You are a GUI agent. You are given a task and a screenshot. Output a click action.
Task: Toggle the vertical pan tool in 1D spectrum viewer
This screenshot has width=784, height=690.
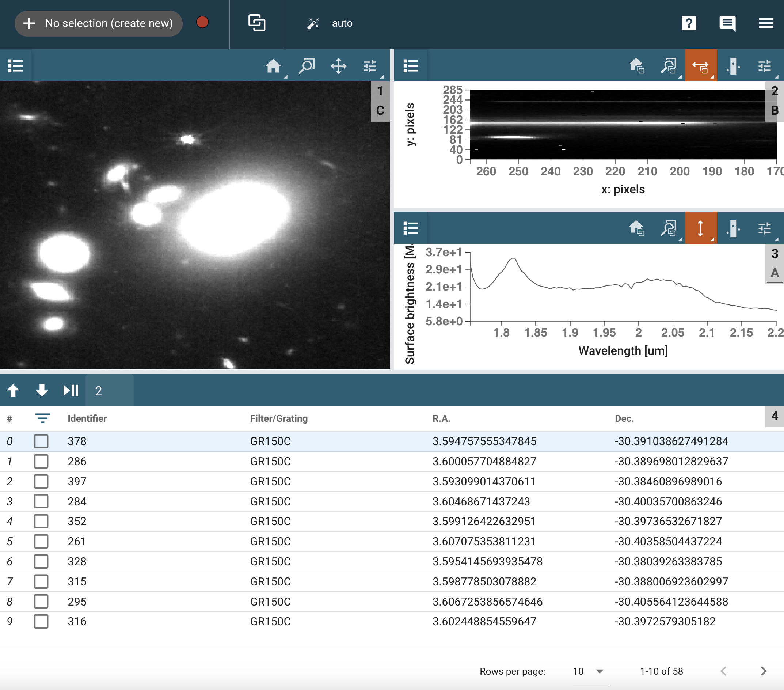tap(700, 228)
